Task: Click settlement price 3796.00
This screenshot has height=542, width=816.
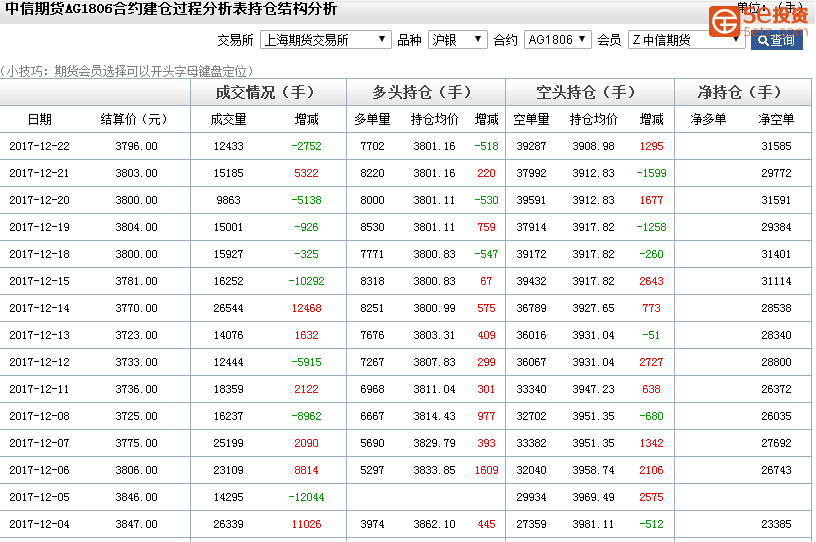Action: pyautogui.click(x=136, y=146)
